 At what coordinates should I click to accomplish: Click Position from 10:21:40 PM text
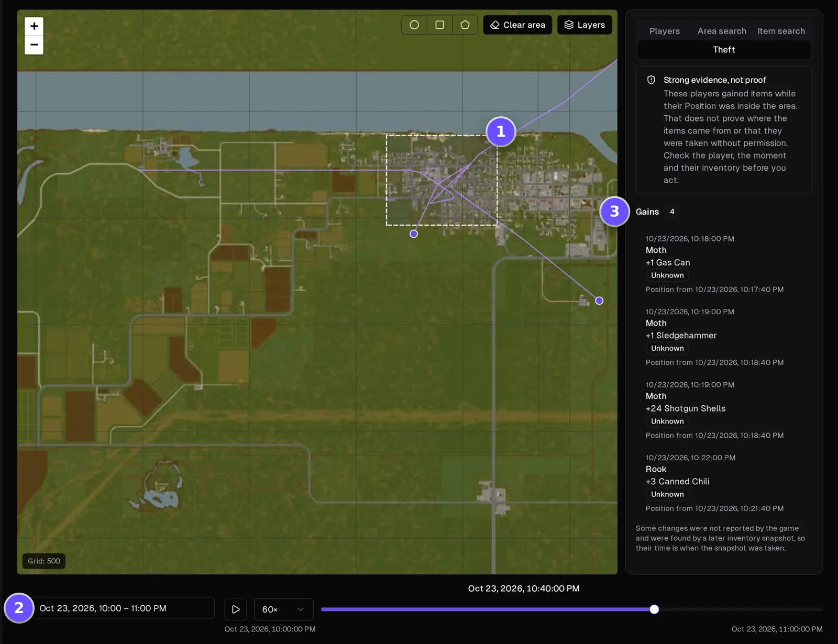tap(714, 508)
